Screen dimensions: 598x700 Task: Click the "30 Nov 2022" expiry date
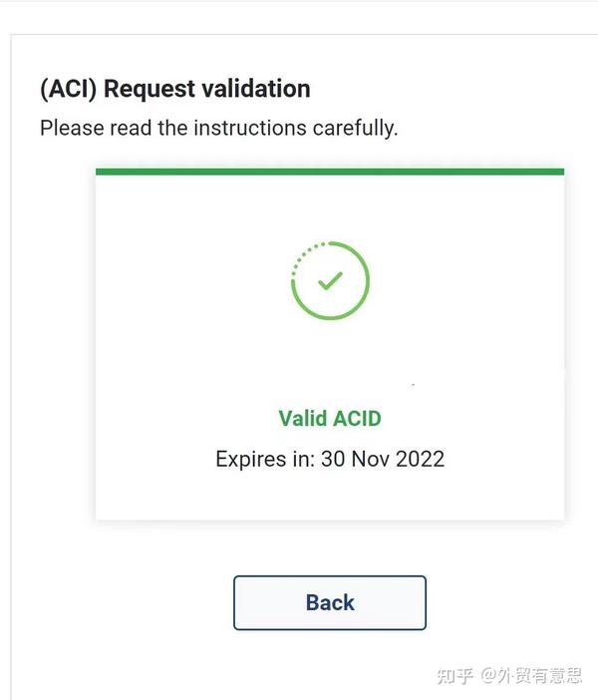click(383, 460)
